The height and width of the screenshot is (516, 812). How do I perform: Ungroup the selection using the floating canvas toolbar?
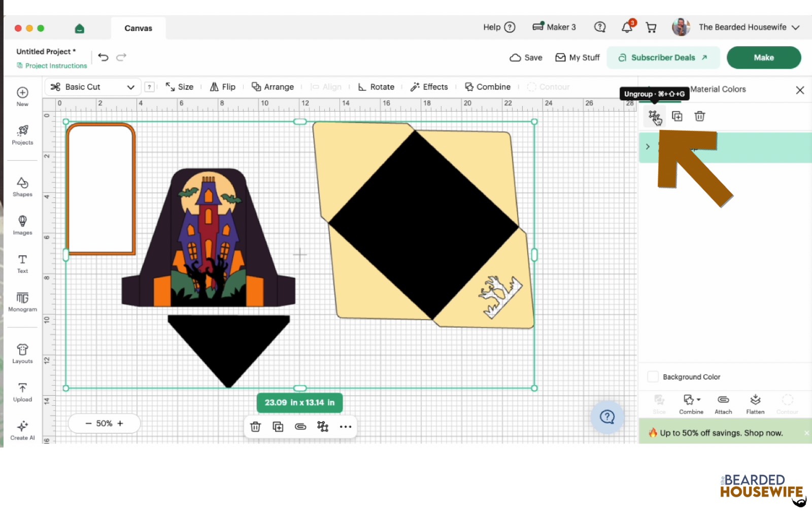pos(323,427)
